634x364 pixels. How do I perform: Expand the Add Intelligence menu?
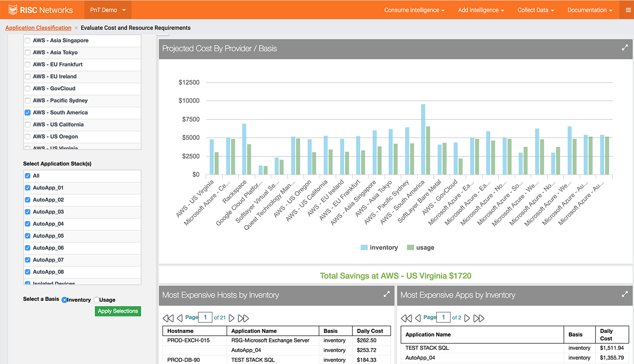pyautogui.click(x=481, y=10)
